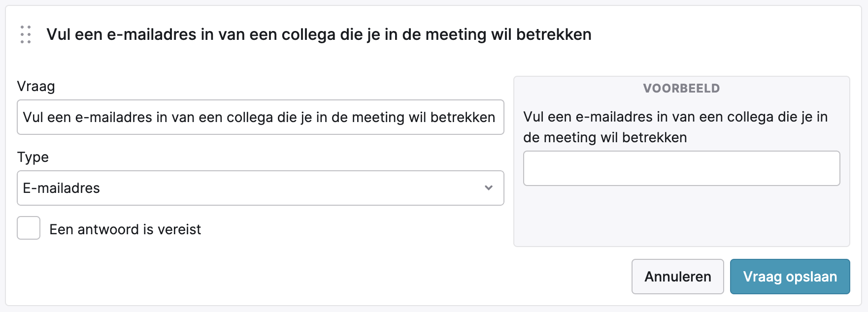868x312 pixels.
Task: Click empty area of the Voorbeeld panel
Action: pyautogui.click(x=681, y=217)
